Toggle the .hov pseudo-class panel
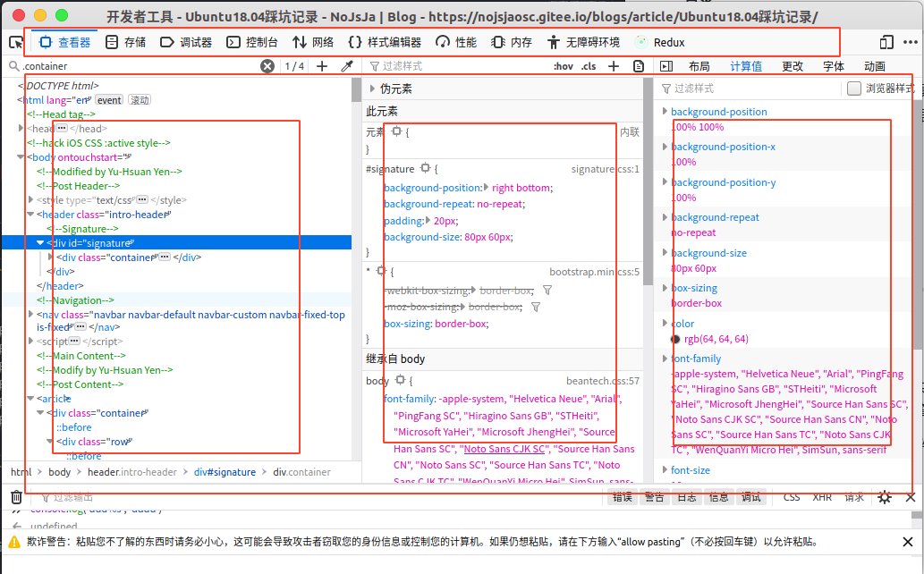This screenshot has width=924, height=574. click(x=563, y=66)
